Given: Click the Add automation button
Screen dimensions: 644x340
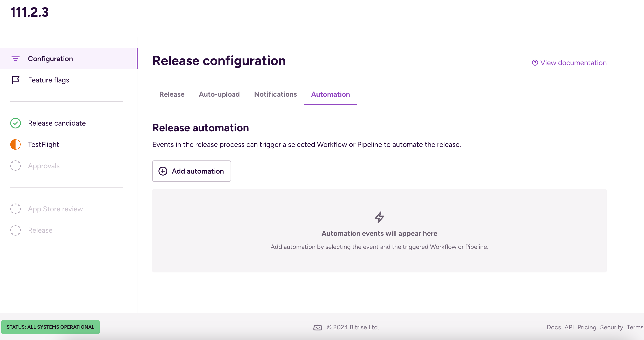Looking at the screenshot, I should 192,171.
